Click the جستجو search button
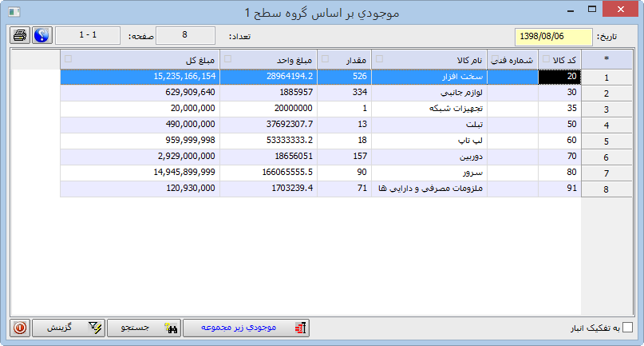This screenshot has height=346, width=644. pos(144,328)
